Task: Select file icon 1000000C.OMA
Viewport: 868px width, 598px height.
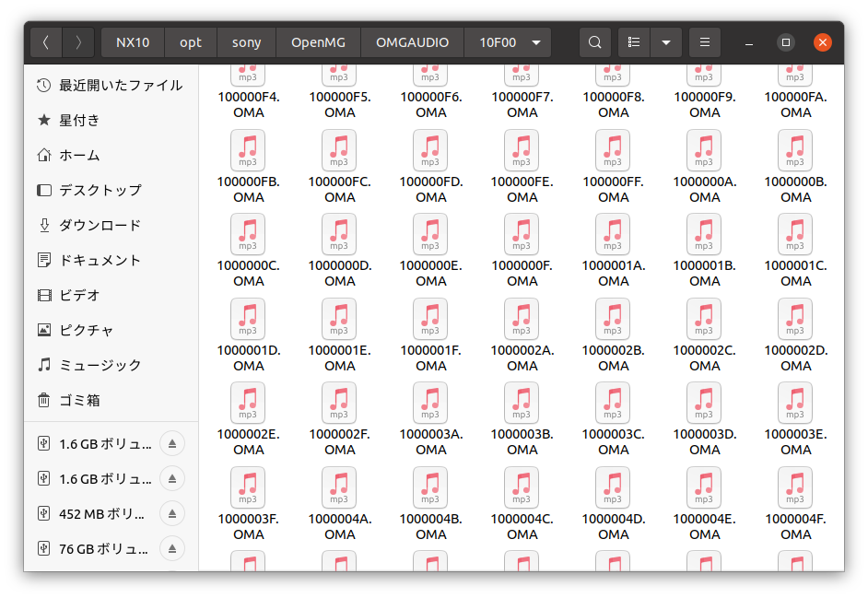Action: point(248,234)
